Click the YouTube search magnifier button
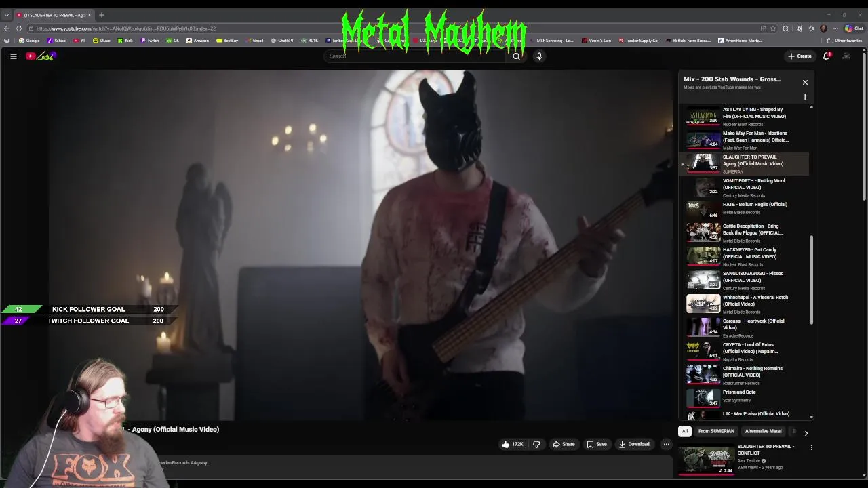Image resolution: width=868 pixels, height=488 pixels. 516,56
